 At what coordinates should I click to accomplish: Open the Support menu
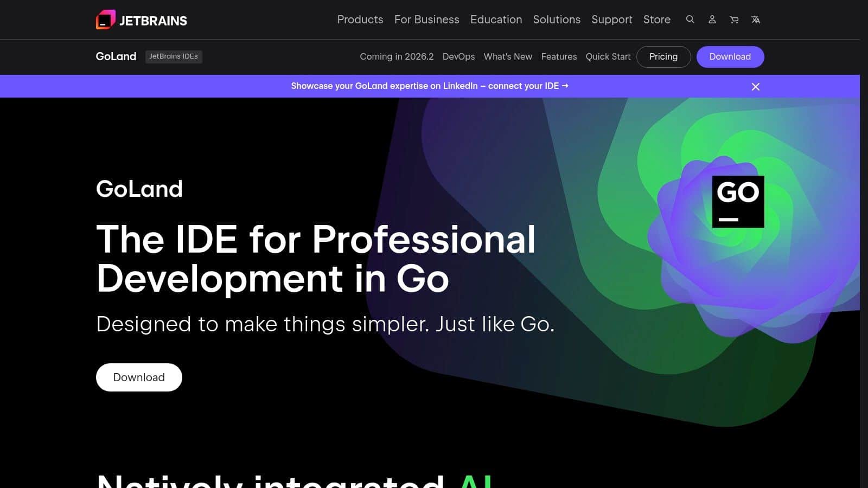(612, 20)
